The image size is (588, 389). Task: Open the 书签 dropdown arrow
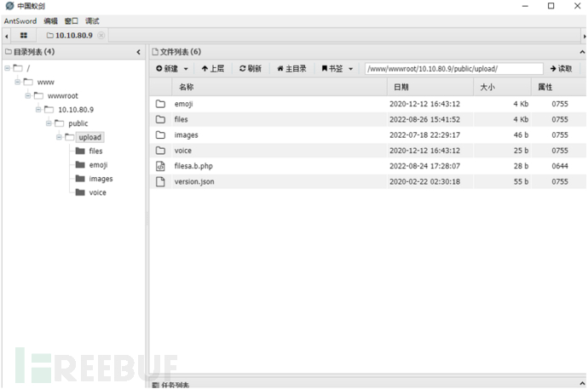point(350,69)
